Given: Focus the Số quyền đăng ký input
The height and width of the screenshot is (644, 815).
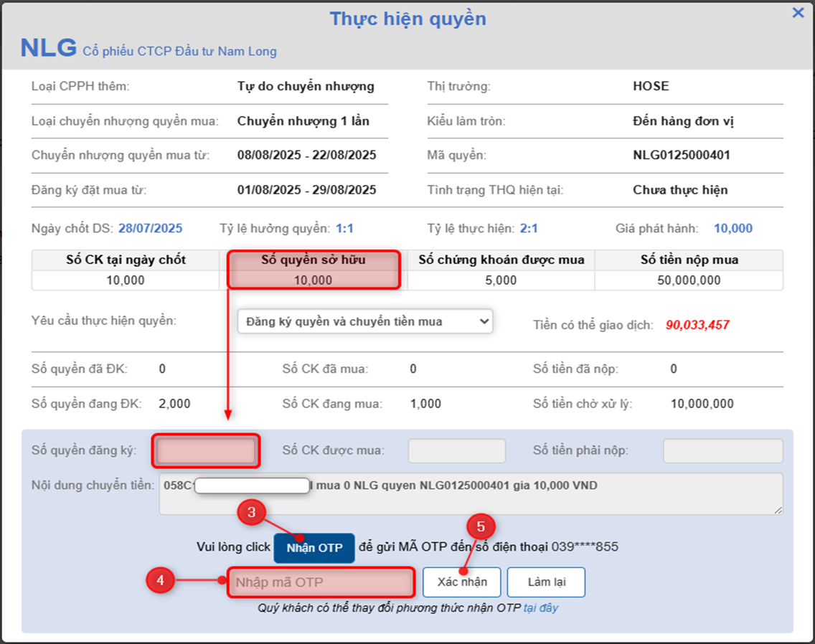Looking at the screenshot, I should (206, 450).
